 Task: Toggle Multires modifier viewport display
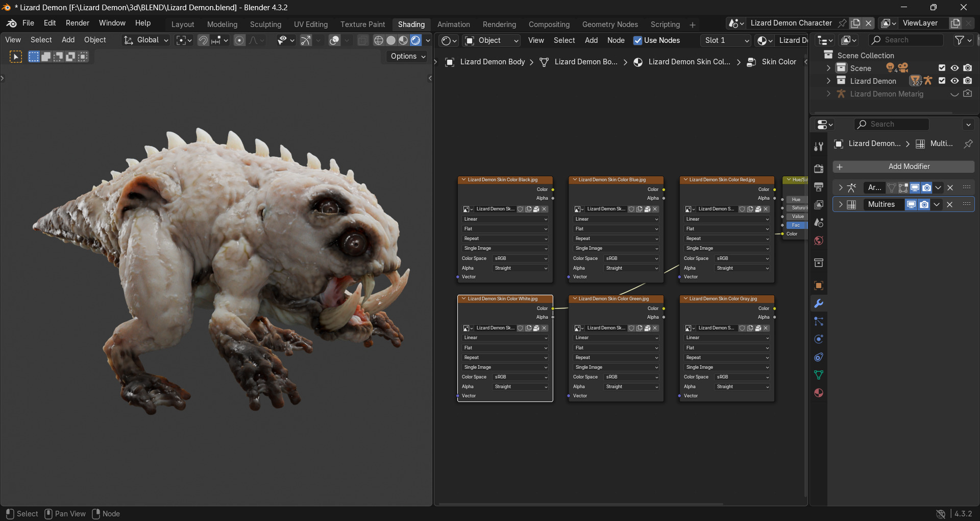tap(911, 204)
